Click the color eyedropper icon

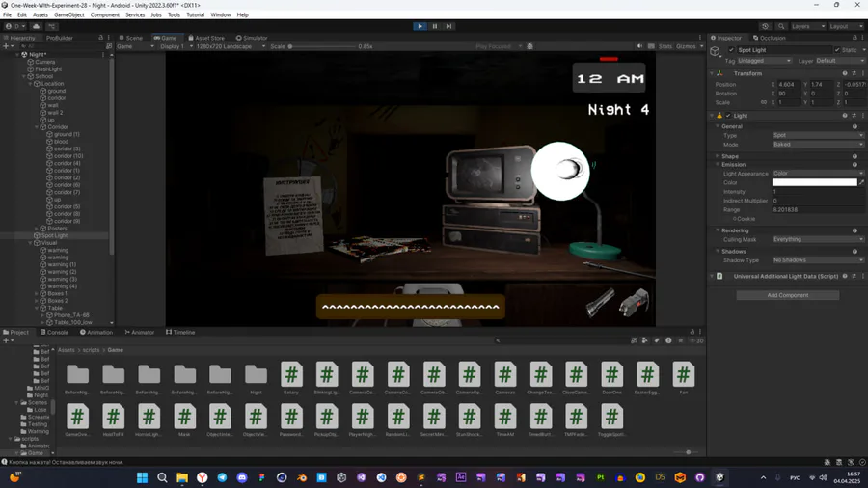click(x=862, y=182)
